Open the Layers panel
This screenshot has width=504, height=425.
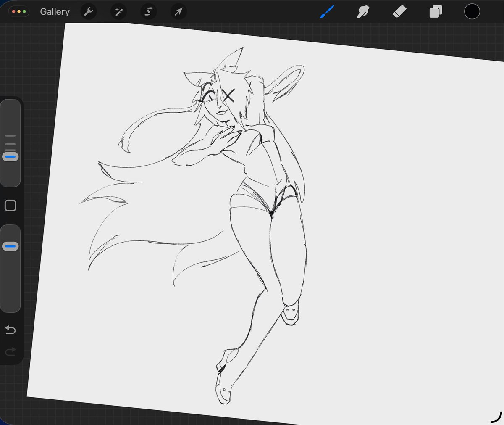(436, 12)
